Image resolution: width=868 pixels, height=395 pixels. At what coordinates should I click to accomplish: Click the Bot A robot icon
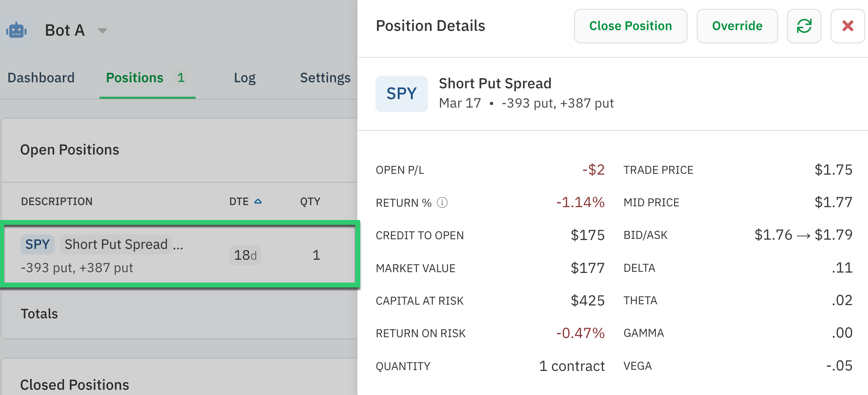[x=17, y=30]
